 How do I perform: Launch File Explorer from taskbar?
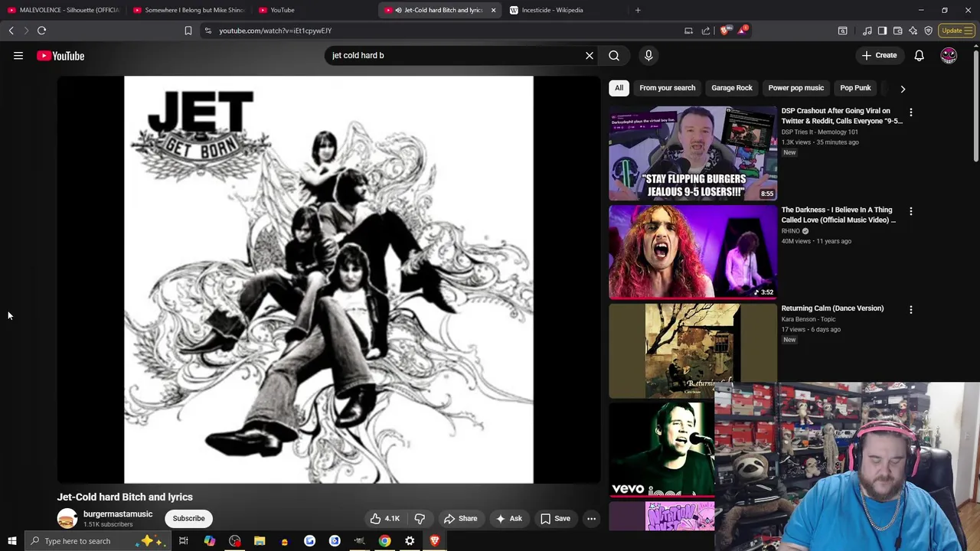point(260,541)
